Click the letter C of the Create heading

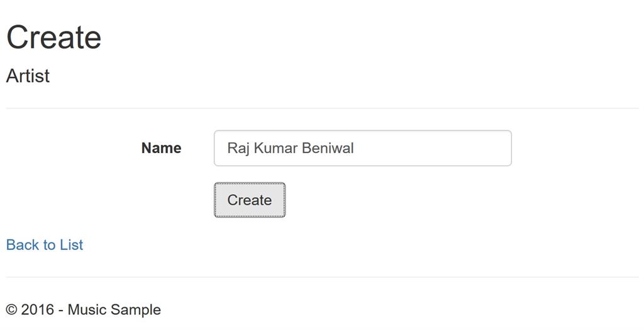tap(18, 37)
